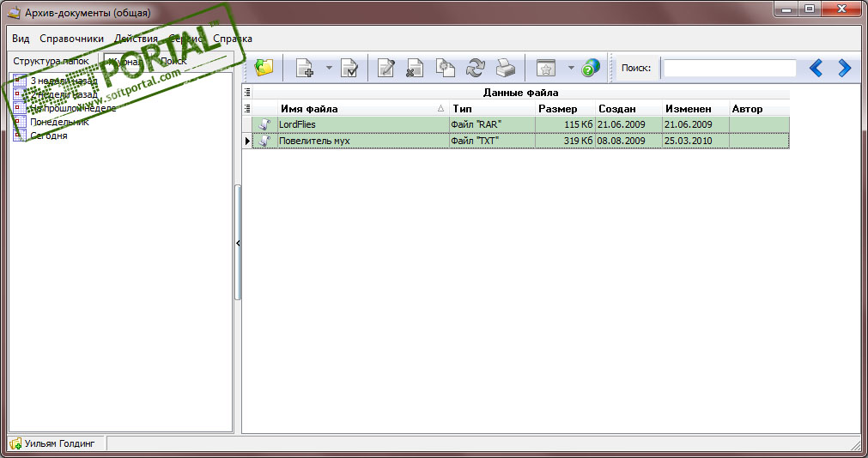The image size is (868, 458).
Task: Open the dropdown arrow beside add-document icon
Action: (328, 68)
